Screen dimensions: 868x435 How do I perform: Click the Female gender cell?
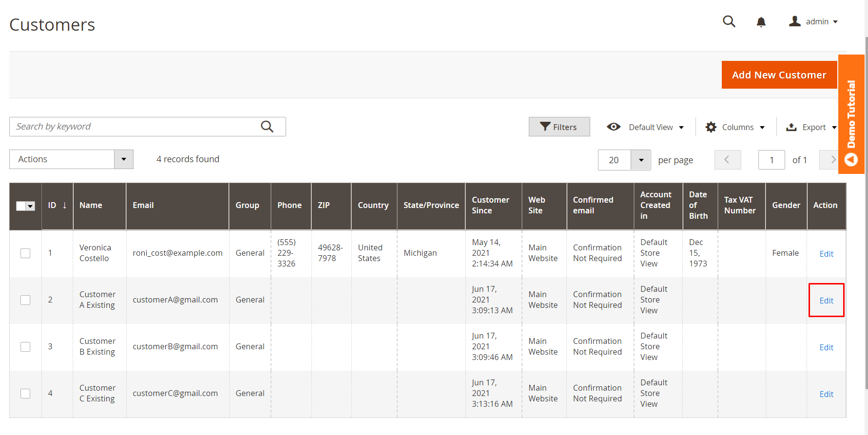pos(785,253)
